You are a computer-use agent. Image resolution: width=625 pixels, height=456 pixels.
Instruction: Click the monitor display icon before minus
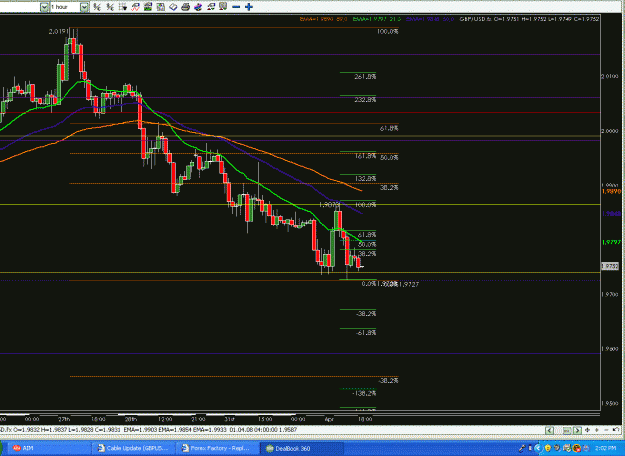pos(223,7)
